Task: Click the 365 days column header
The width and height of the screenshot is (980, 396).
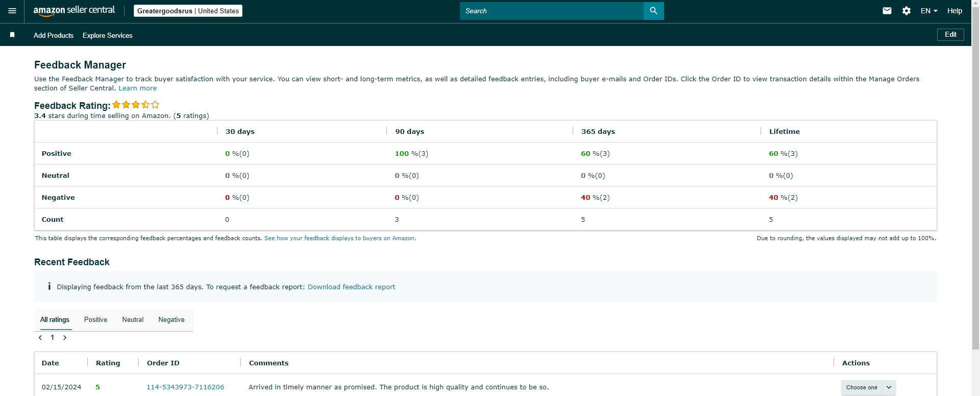Action: pyautogui.click(x=598, y=131)
